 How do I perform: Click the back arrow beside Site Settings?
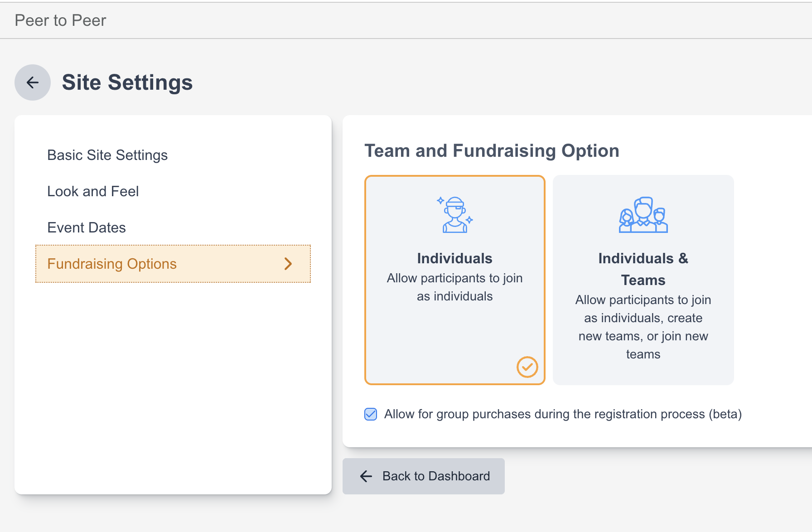click(33, 82)
